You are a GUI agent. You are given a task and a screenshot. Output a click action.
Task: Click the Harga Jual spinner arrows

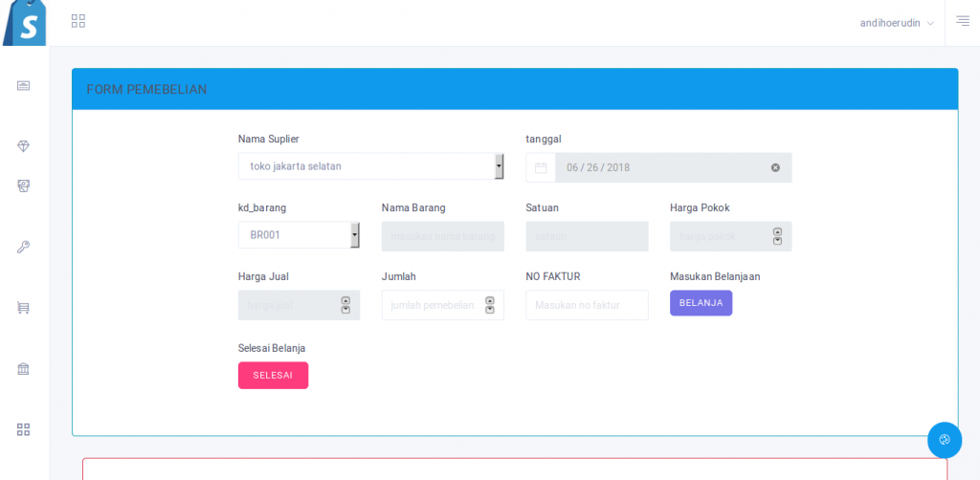[x=345, y=305]
